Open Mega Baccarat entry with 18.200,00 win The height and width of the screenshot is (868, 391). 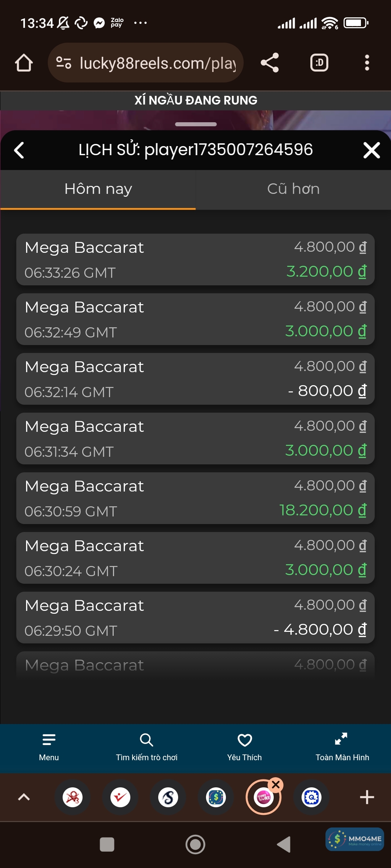click(195, 498)
